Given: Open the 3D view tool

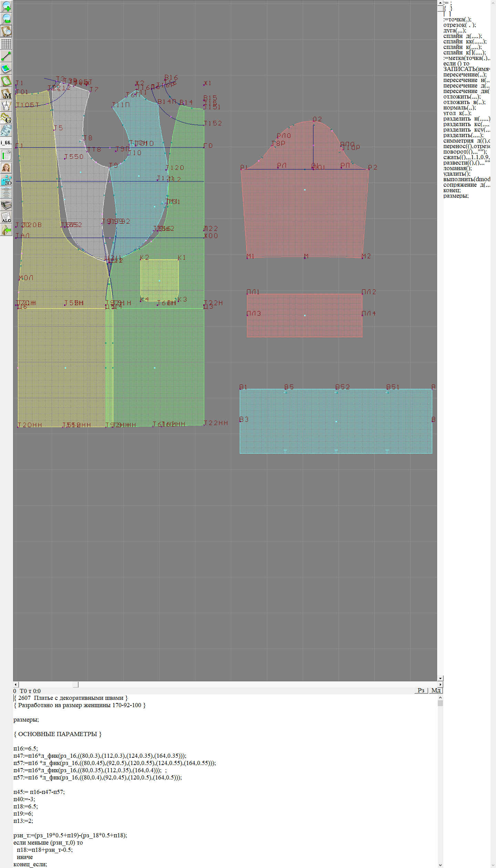Looking at the screenshot, I should 6,180.
